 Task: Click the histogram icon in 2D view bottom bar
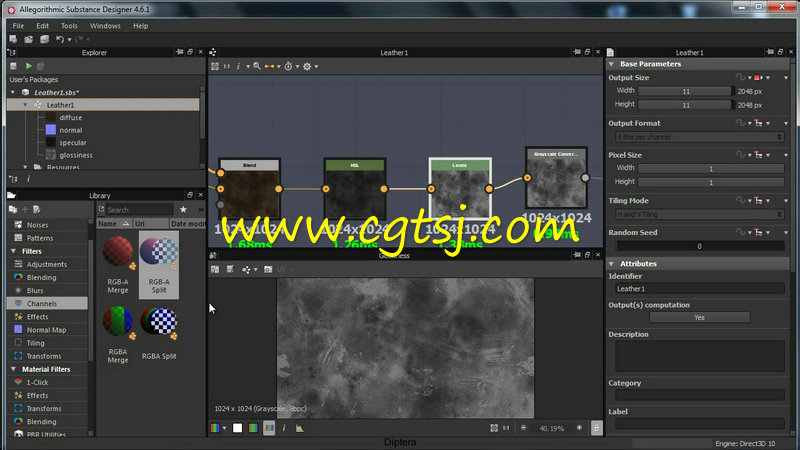coord(299,429)
